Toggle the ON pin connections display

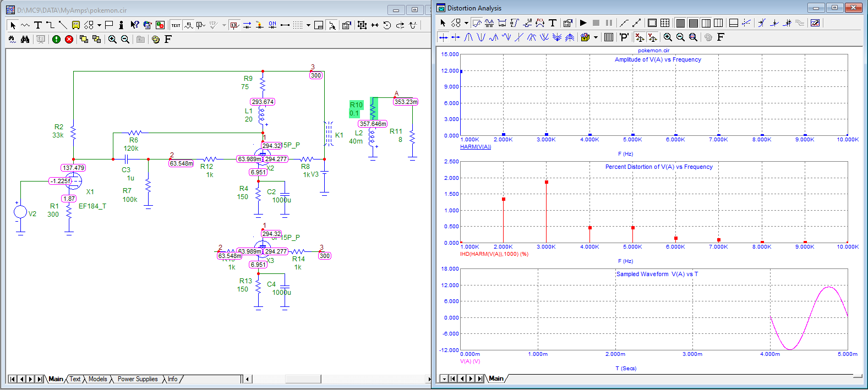click(272, 25)
